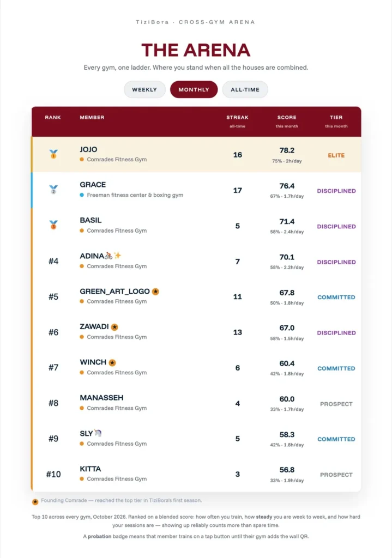Open member KITTA's name

tap(90, 469)
